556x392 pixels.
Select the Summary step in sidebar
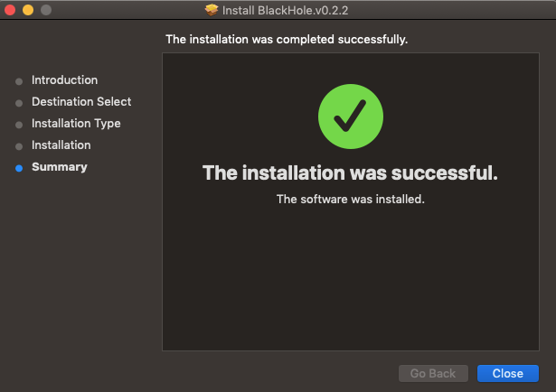(60, 167)
